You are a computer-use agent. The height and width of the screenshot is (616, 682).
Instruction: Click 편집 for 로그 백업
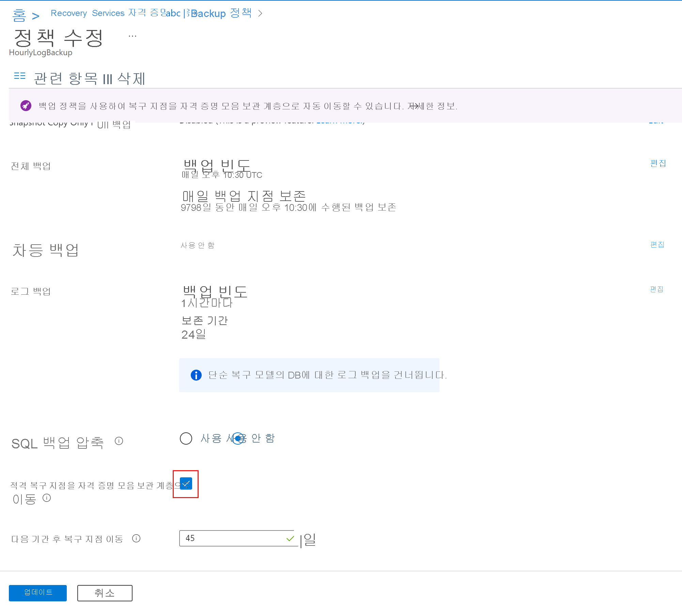tap(656, 289)
